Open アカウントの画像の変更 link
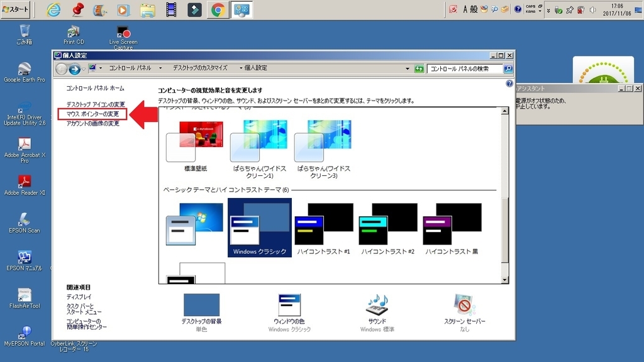The height and width of the screenshot is (362, 644). (x=93, y=124)
